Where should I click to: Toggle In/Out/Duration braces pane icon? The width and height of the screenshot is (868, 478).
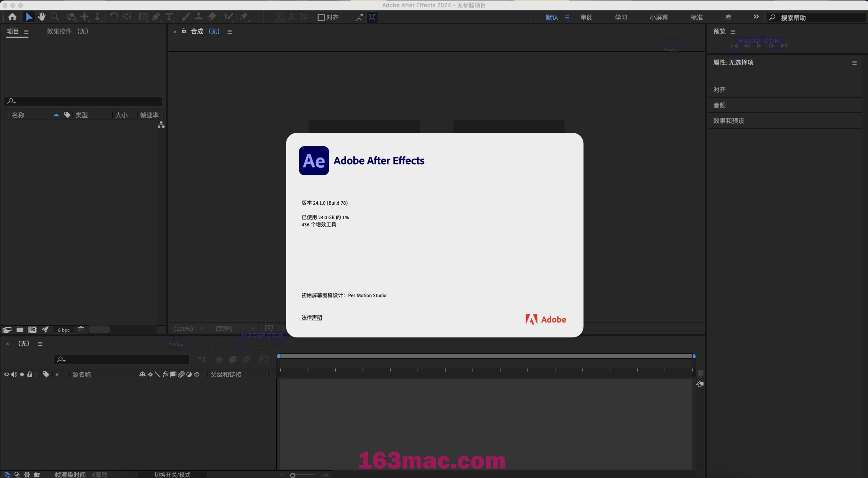pyautogui.click(x=27, y=475)
